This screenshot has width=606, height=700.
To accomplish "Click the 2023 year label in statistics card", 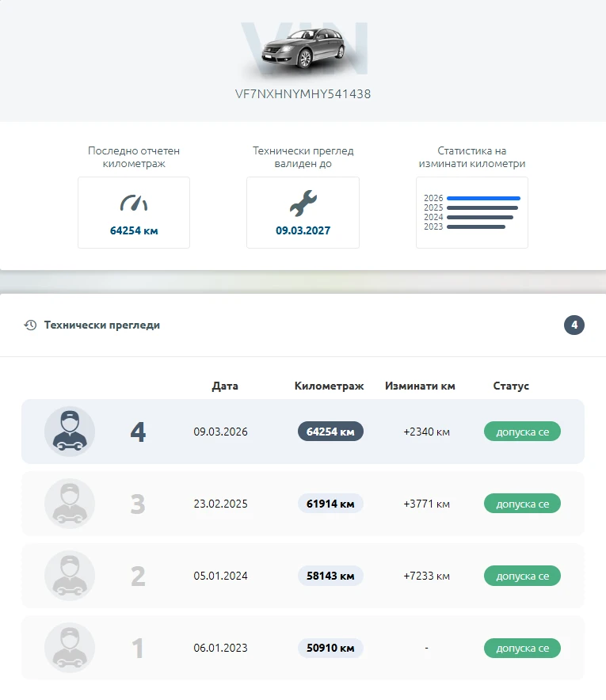I will 433,226.
